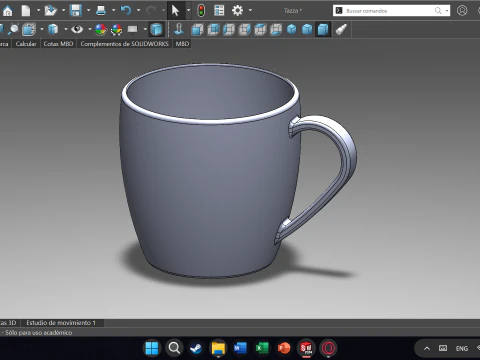This screenshot has width=480, height=360.
Task: Expand the Select tool dropdown arrow
Action: tap(188, 10)
